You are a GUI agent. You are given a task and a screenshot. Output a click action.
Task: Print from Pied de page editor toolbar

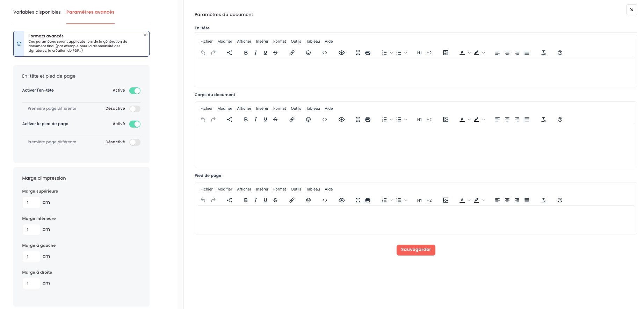(368, 200)
